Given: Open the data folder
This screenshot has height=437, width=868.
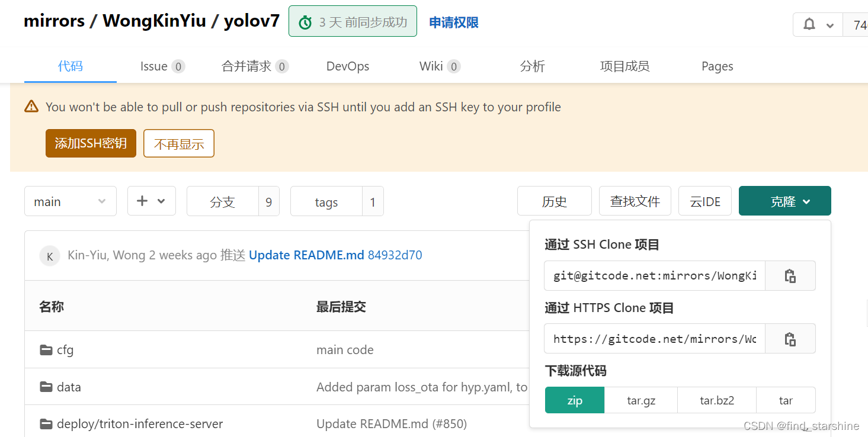Looking at the screenshot, I should click(69, 387).
